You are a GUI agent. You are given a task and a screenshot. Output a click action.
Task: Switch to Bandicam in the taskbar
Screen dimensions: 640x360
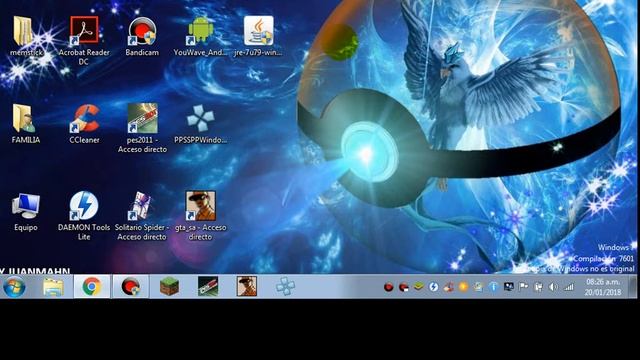tap(131, 286)
